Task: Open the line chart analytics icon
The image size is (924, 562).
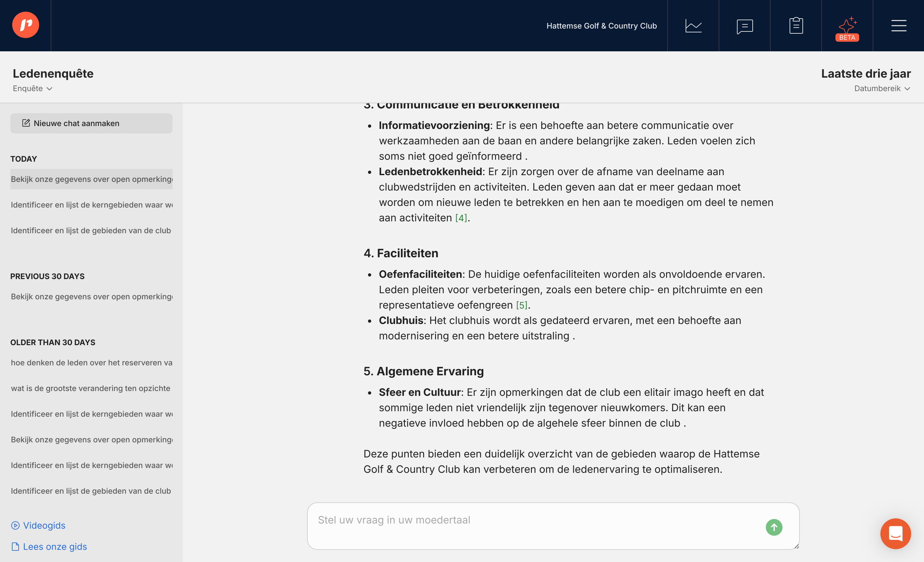Action: tap(693, 26)
